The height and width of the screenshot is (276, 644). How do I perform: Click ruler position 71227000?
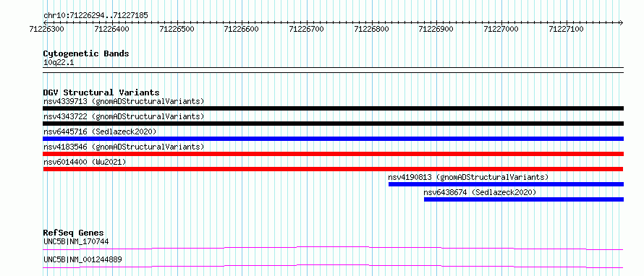click(x=501, y=29)
